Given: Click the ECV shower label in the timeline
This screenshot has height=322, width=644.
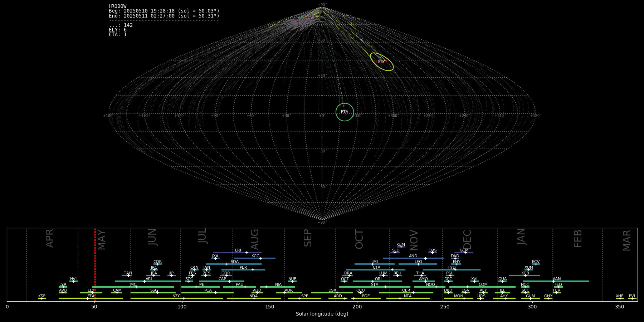Looking at the screenshot, I should [x=536, y=262].
